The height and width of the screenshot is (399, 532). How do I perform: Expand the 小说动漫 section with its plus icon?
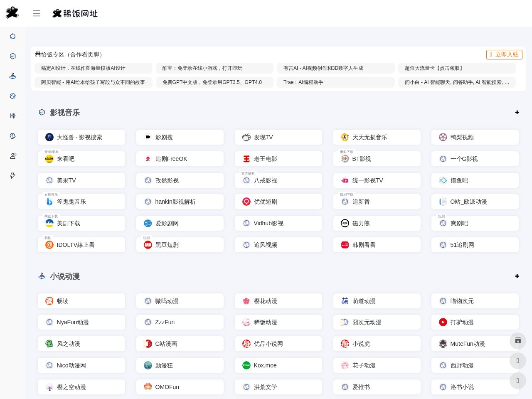[517, 276]
